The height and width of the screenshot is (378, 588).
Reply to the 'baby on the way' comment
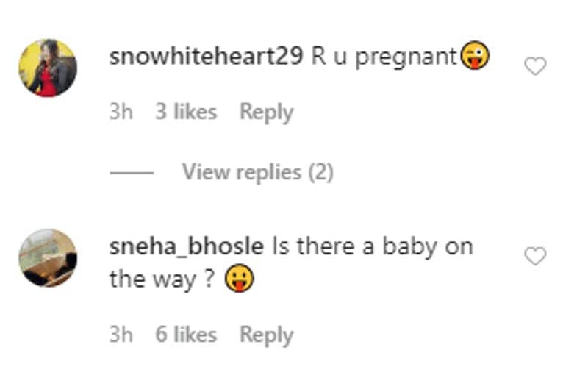point(266,335)
